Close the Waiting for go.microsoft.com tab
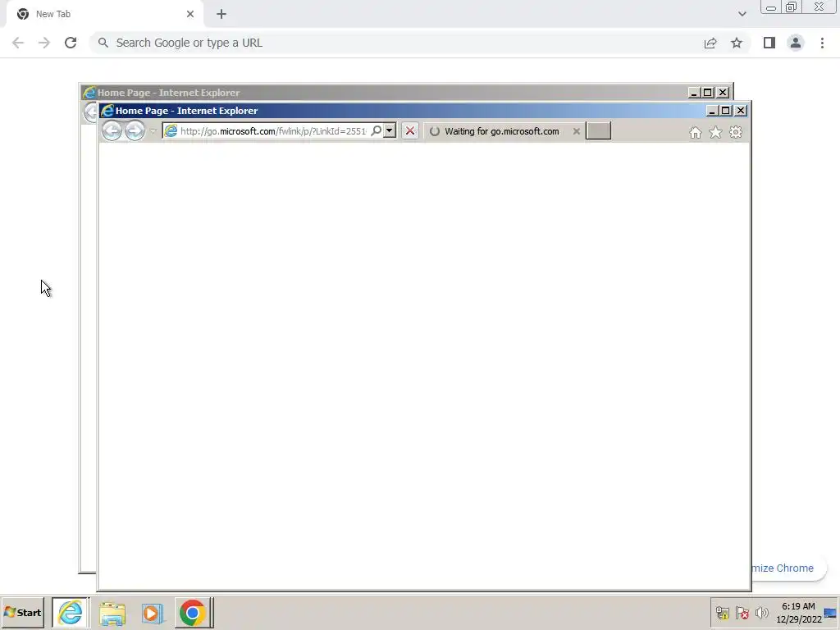 pyautogui.click(x=577, y=131)
